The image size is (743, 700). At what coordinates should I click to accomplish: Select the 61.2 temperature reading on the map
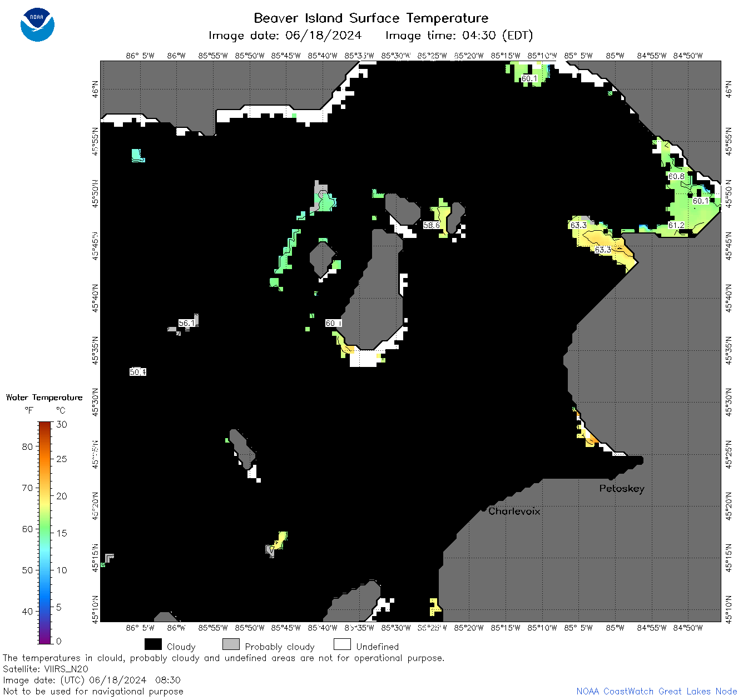(676, 225)
